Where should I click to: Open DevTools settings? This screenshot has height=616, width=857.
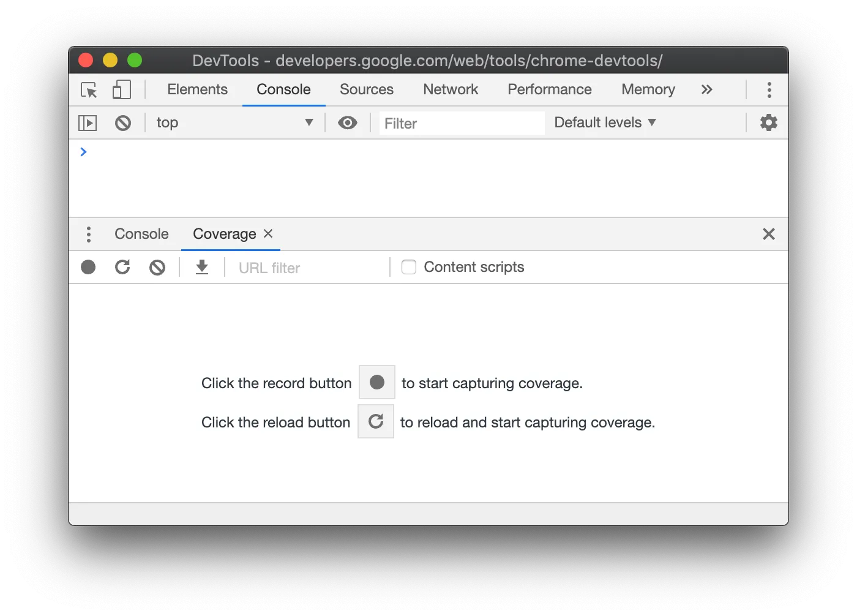pyautogui.click(x=769, y=122)
